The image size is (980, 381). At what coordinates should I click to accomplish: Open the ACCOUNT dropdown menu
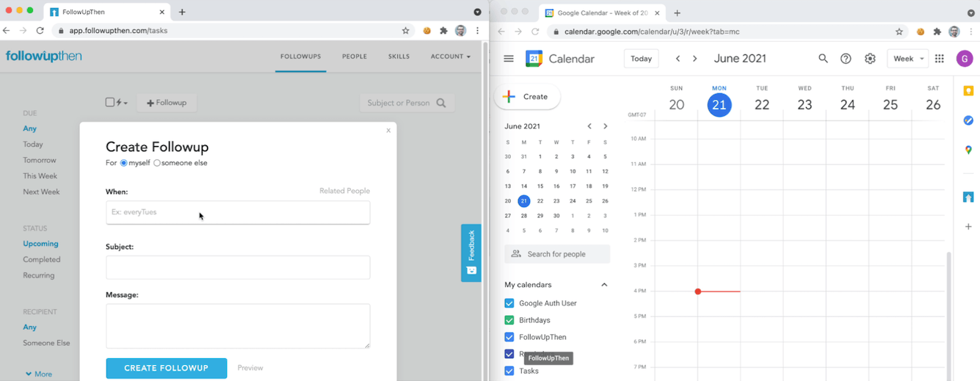(450, 57)
